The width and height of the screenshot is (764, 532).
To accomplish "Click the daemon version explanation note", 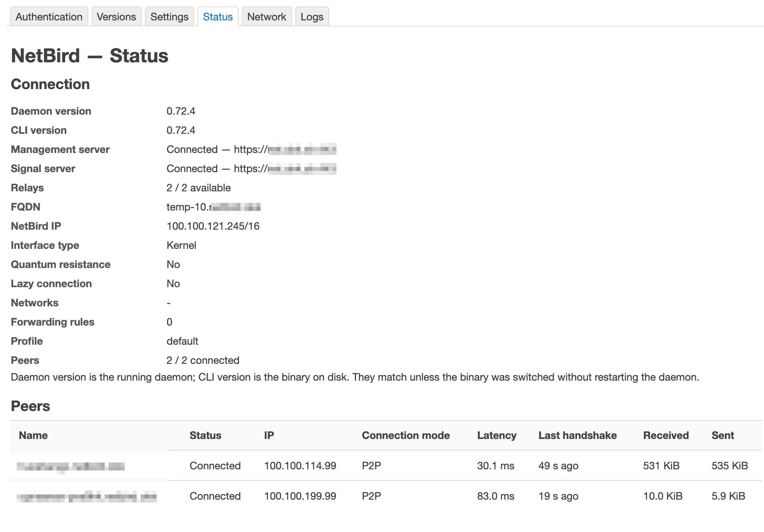I will pyautogui.click(x=355, y=377).
